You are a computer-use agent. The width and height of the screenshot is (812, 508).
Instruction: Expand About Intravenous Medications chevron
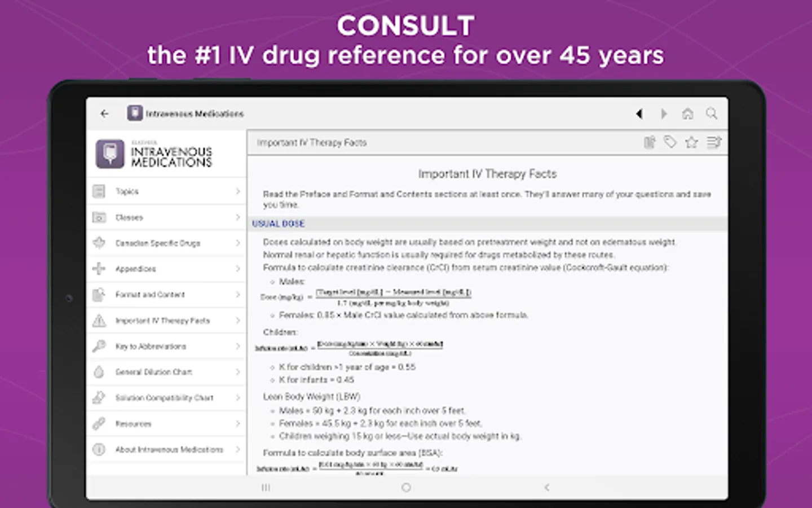coord(238,449)
